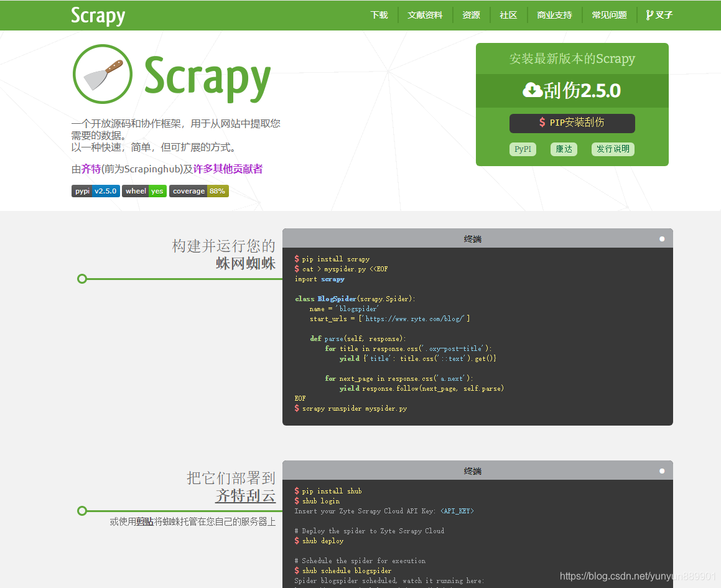Image resolution: width=721 pixels, height=588 pixels.
Task: Click the 'pip install shub' line
Action: [328, 491]
